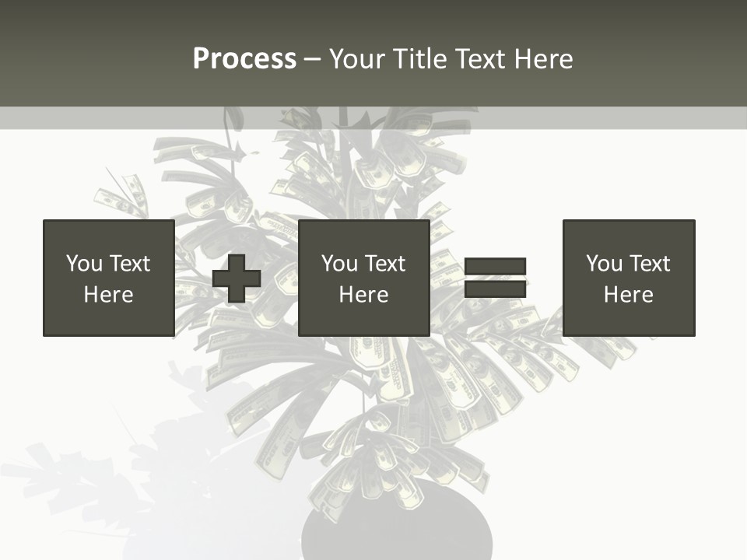Click money tree leaves above middle box
The height and width of the screenshot is (560, 747).
tap(366, 171)
